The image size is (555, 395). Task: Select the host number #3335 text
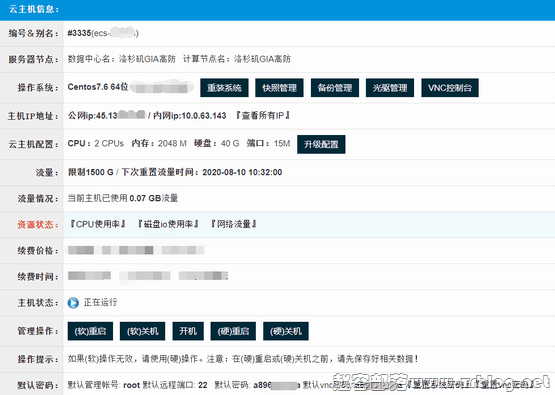pyautogui.click(x=79, y=33)
